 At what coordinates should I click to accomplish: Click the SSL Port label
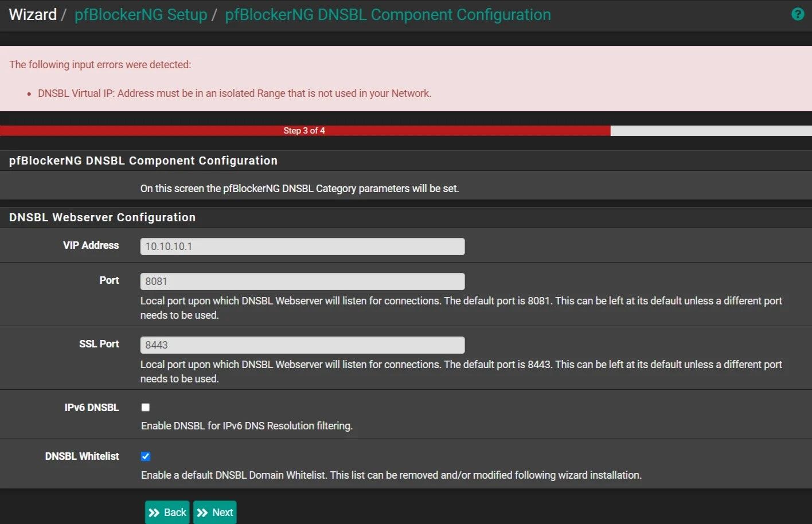(99, 344)
